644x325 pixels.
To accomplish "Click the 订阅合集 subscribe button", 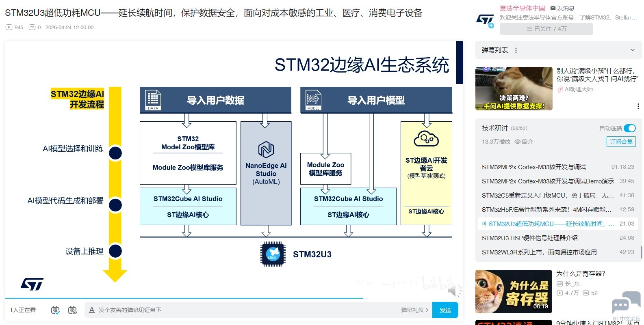I will tap(621, 142).
